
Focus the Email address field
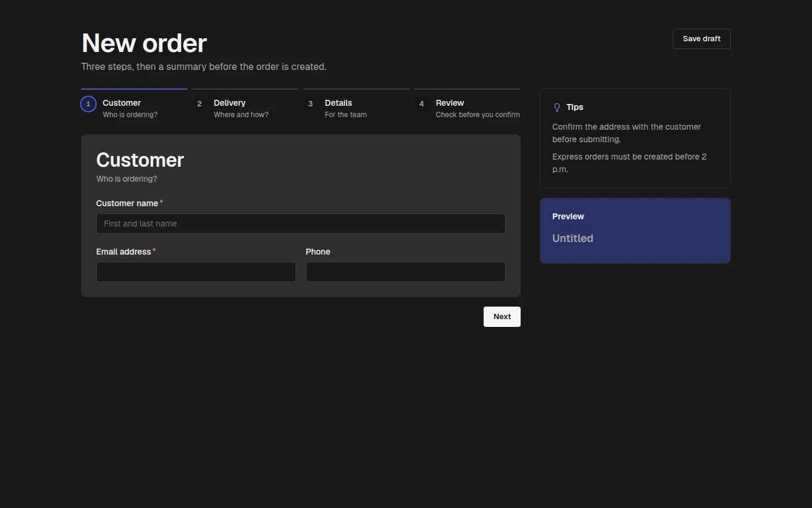point(196,272)
